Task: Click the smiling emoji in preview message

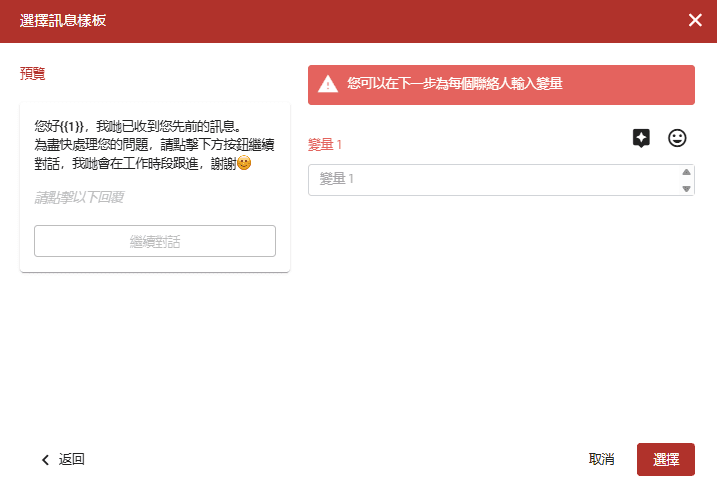Action: click(x=244, y=163)
